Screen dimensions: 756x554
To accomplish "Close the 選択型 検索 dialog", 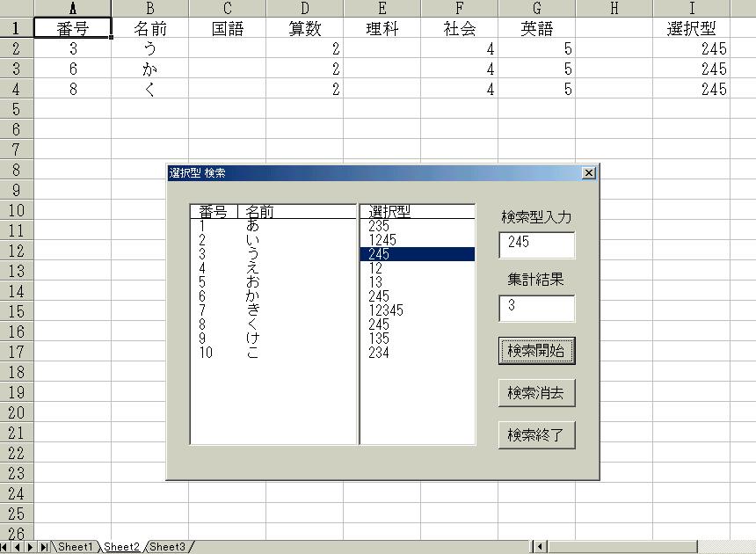I will pos(589,173).
